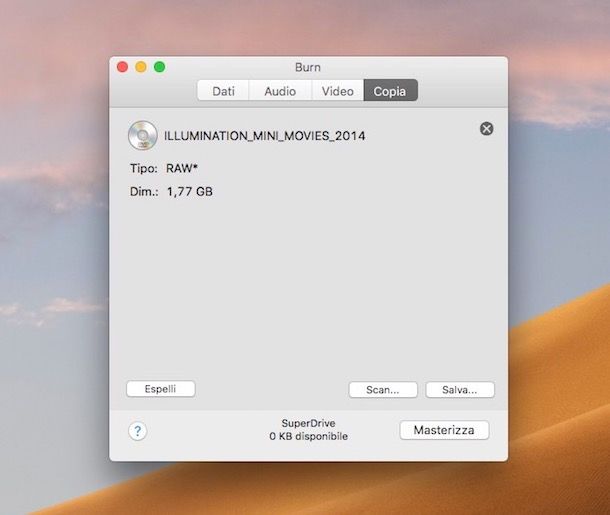Click the RAW* type value

click(x=182, y=168)
